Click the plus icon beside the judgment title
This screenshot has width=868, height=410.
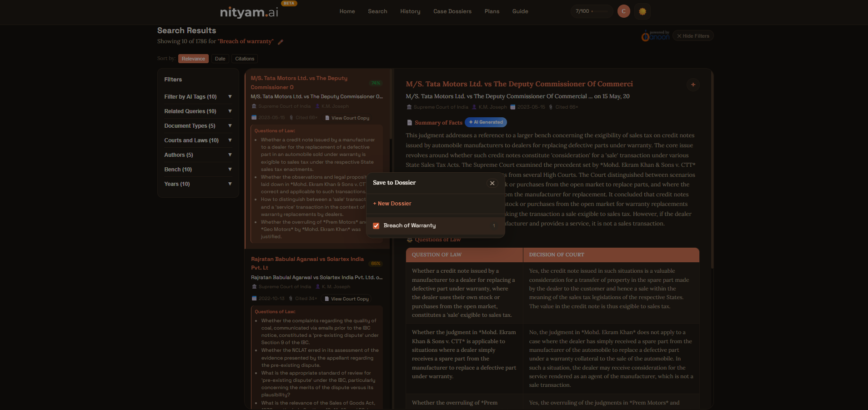pos(693,85)
